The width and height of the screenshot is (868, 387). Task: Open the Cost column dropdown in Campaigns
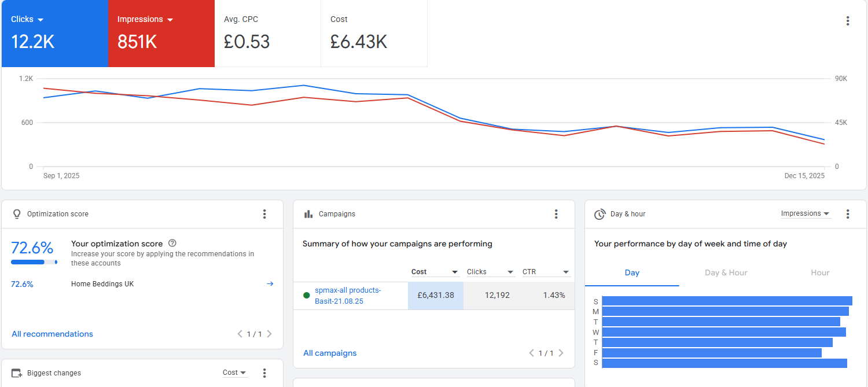(x=455, y=272)
